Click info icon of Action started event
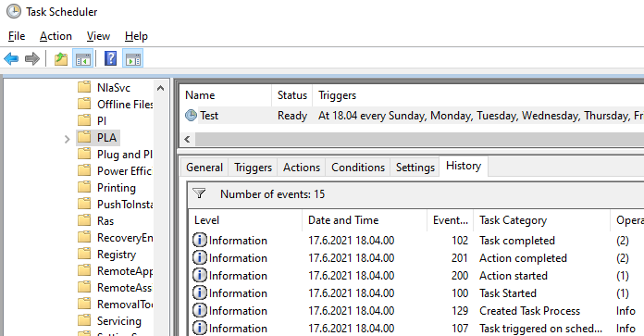Screen dimensions: 644x336 pos(200,275)
